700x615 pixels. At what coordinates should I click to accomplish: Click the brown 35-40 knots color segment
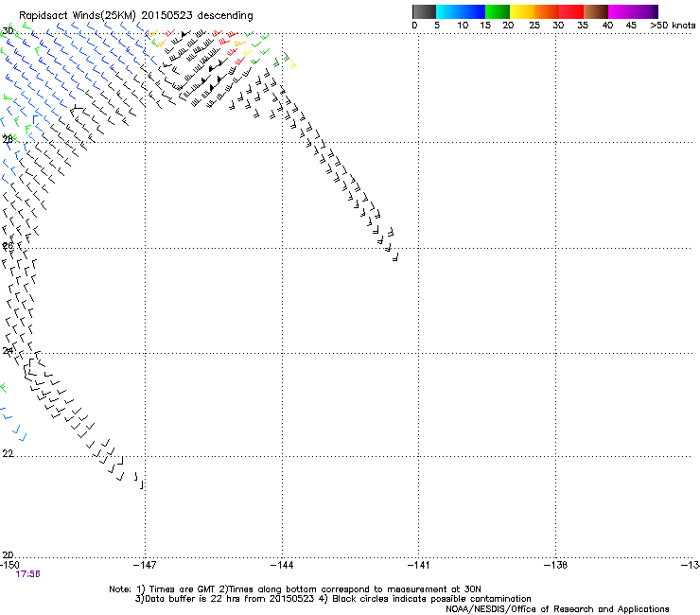[596, 11]
